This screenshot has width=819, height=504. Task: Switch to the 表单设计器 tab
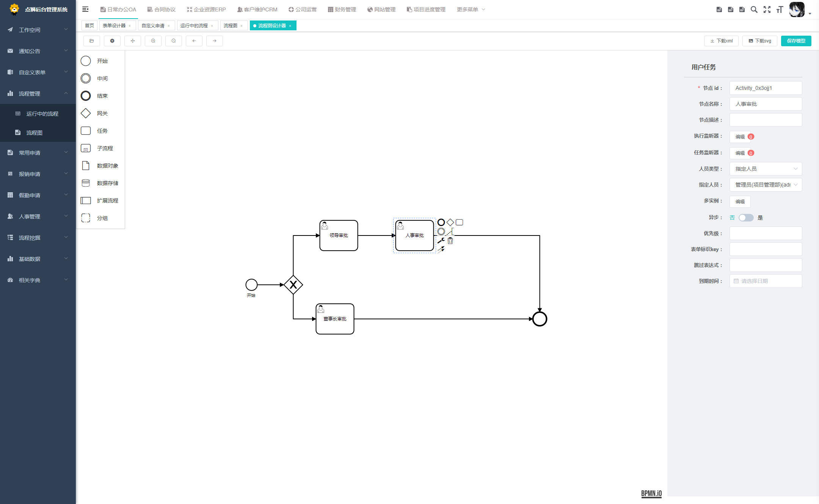114,26
